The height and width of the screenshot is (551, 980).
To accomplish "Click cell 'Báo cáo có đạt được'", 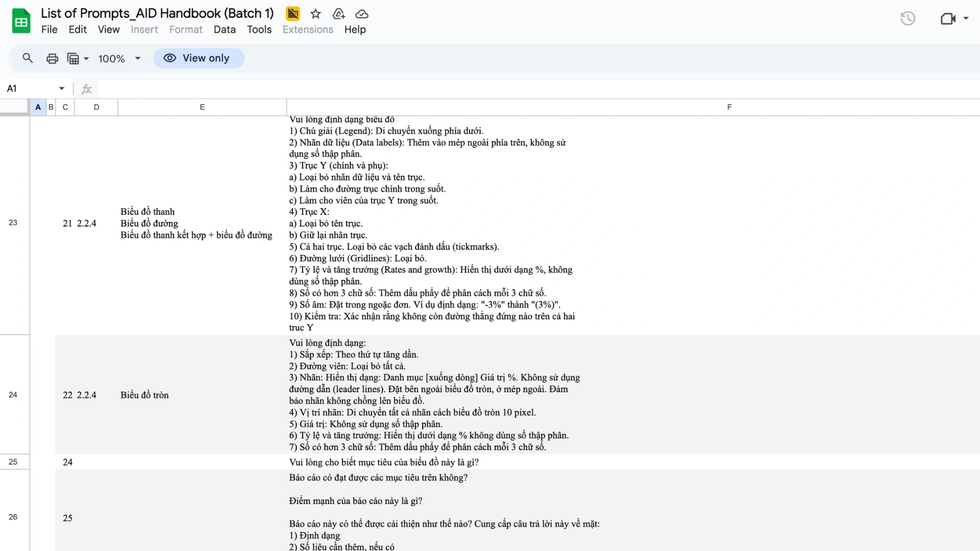I will tap(633, 510).
